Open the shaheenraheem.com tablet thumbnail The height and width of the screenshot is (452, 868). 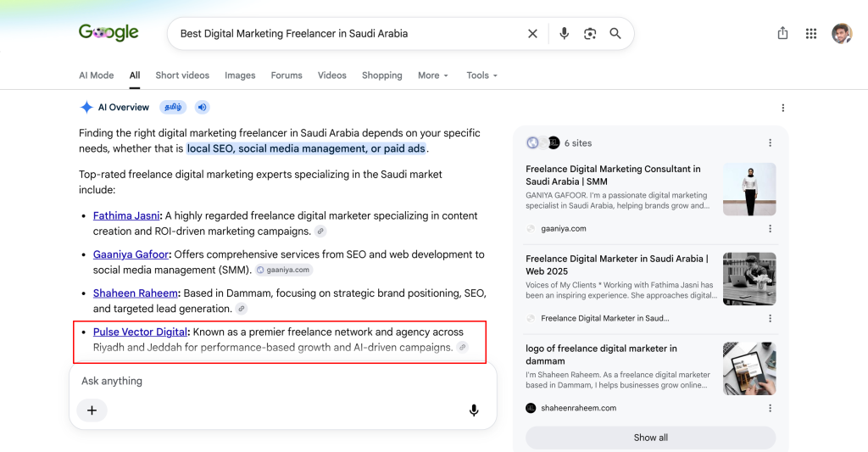pyautogui.click(x=749, y=368)
